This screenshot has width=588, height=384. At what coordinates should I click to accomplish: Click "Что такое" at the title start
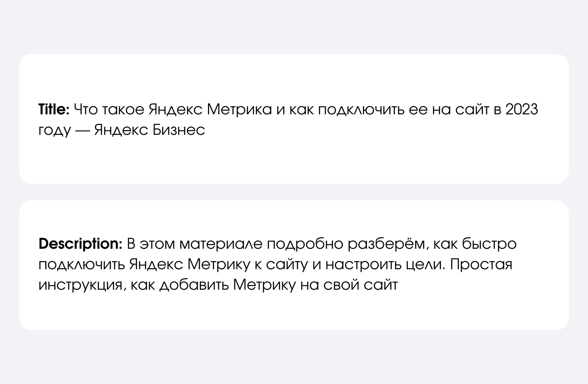coord(109,110)
